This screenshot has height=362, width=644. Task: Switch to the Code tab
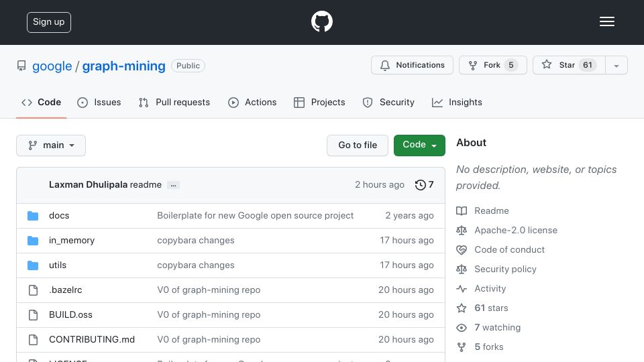[x=41, y=102]
